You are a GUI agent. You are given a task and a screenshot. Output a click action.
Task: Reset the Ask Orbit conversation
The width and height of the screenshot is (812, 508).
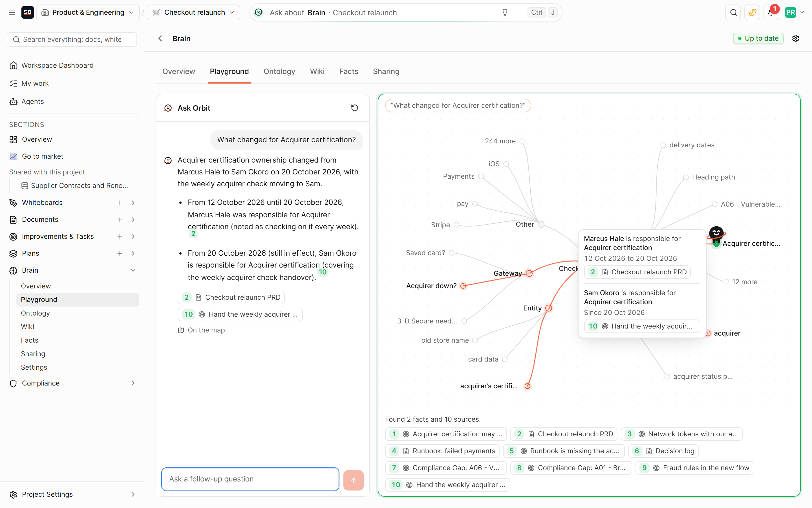click(354, 108)
